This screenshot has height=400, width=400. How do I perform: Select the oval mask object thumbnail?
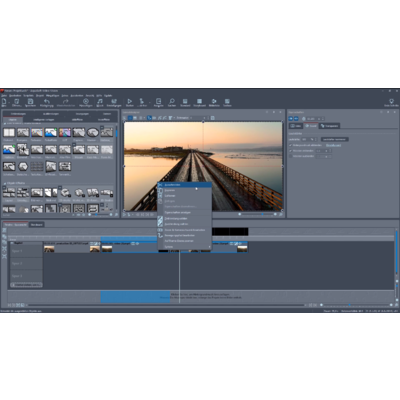click(x=93, y=132)
